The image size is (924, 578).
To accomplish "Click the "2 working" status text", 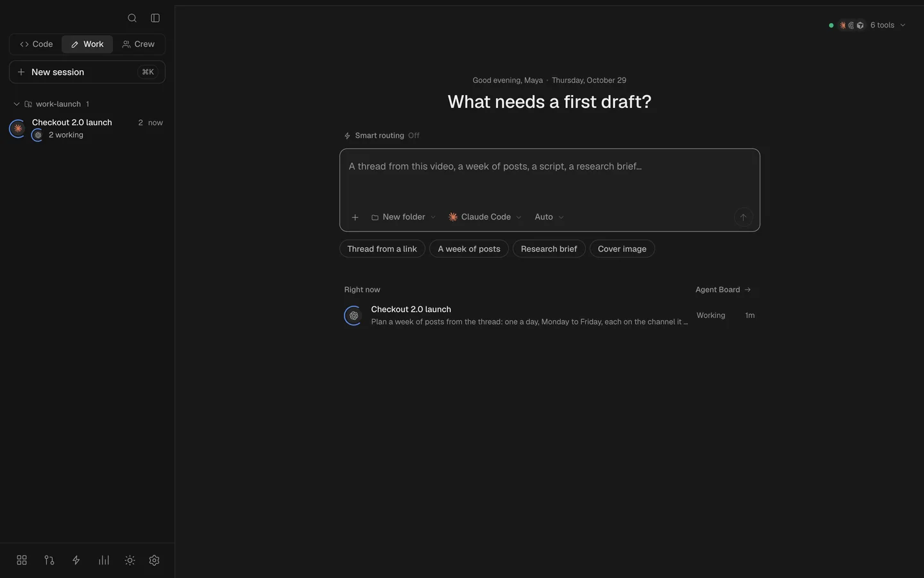I will point(66,135).
